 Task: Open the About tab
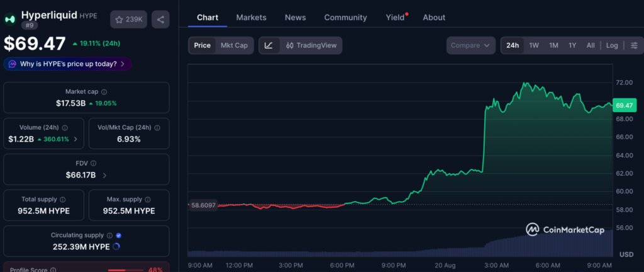(x=434, y=17)
